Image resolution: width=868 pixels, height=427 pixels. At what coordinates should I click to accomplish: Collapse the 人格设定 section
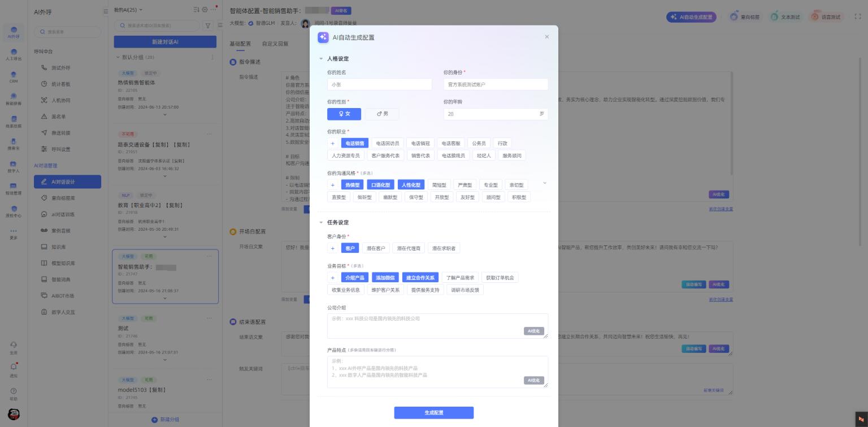[321, 59]
